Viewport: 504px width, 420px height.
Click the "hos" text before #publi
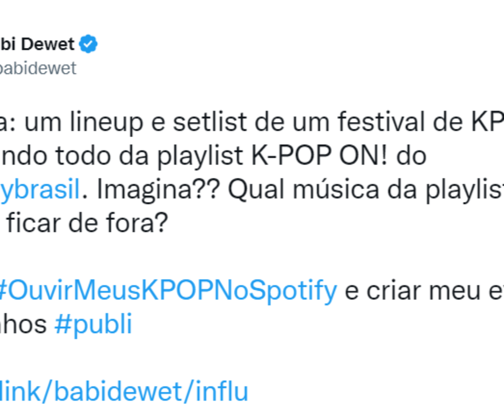pos(24,324)
